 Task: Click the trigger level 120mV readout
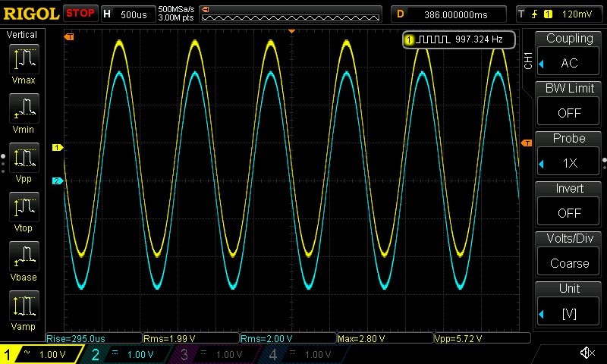577,14
